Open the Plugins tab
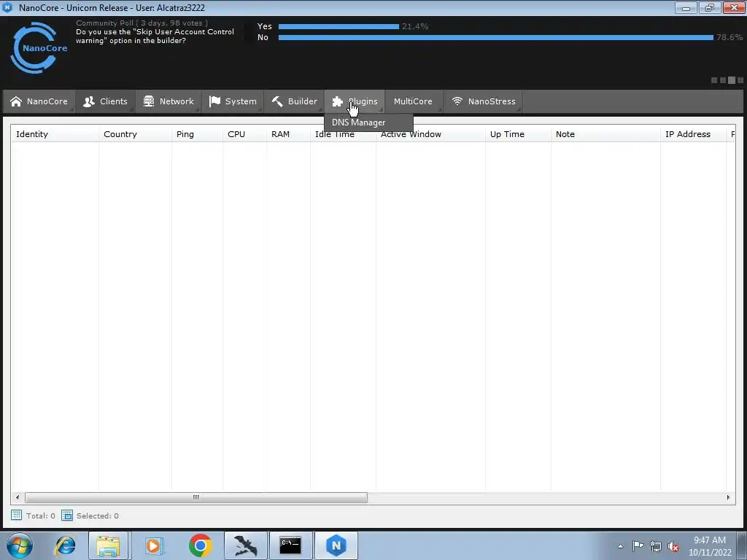The image size is (747, 560). coord(355,101)
